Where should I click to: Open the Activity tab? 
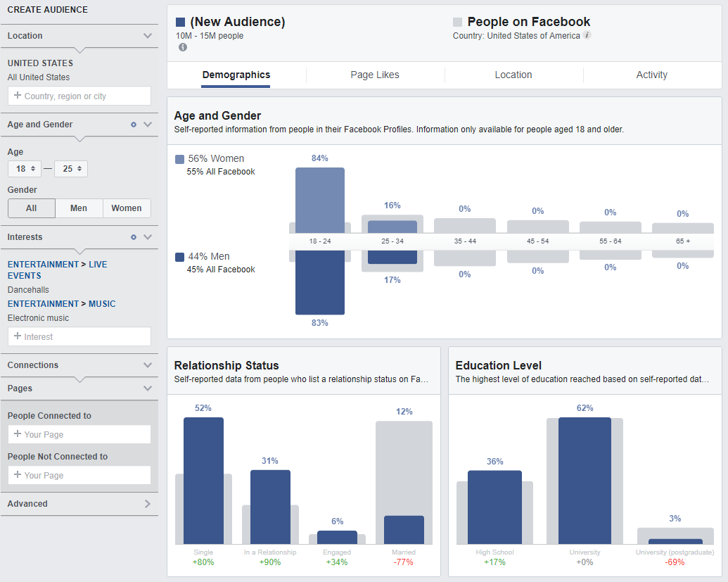tap(651, 75)
